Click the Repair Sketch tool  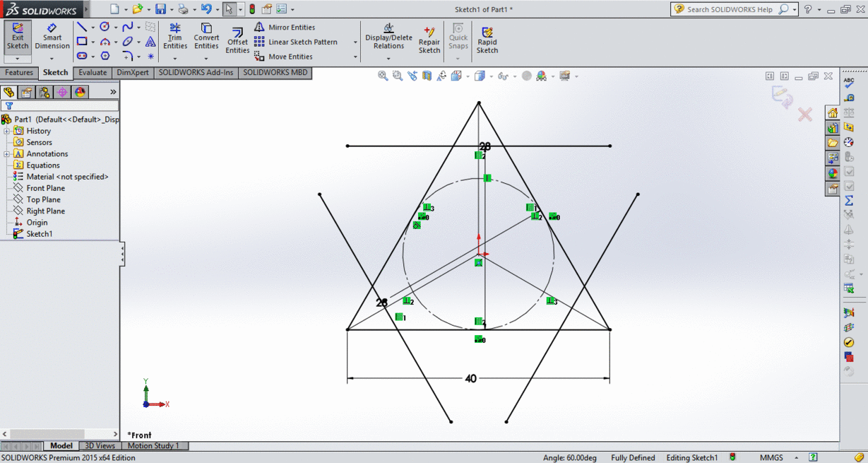429,40
